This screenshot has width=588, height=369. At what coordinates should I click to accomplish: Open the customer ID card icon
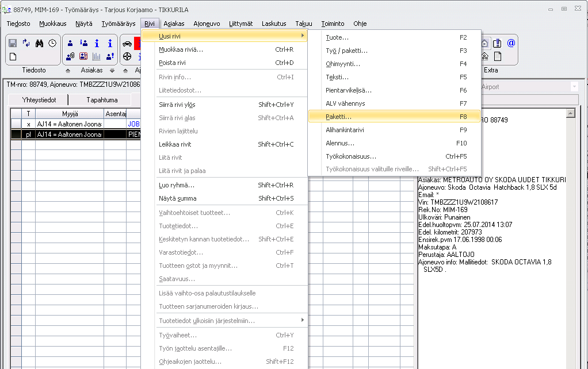tap(83, 56)
